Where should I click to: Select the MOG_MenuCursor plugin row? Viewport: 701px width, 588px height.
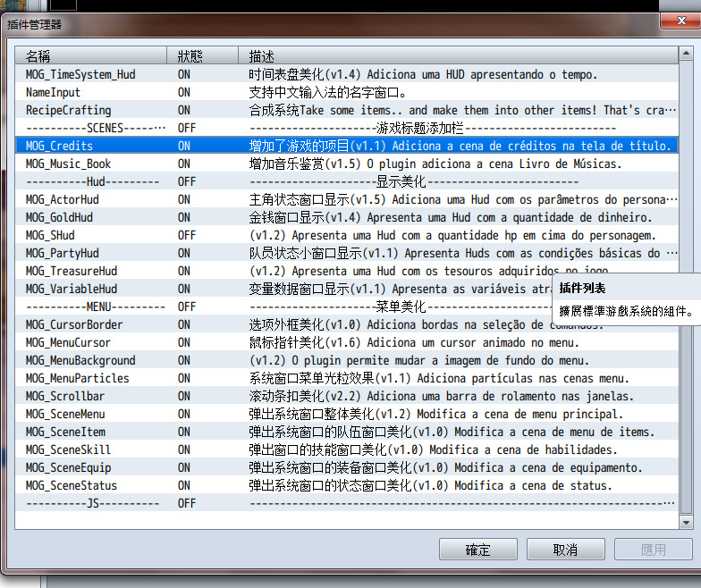(347, 342)
